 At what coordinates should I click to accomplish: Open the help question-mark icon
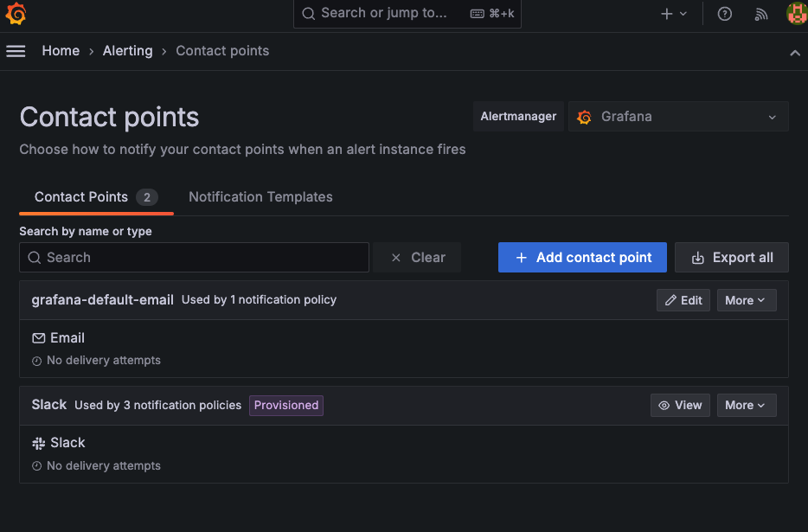coord(725,14)
